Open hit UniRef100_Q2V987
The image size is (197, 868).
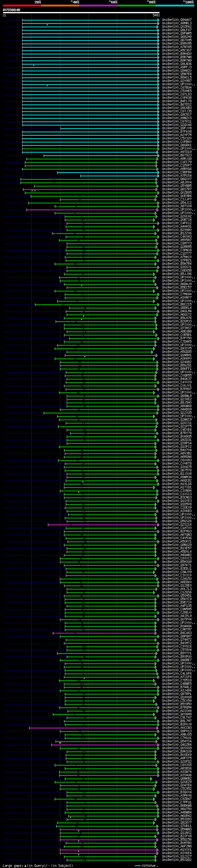click(177, 81)
